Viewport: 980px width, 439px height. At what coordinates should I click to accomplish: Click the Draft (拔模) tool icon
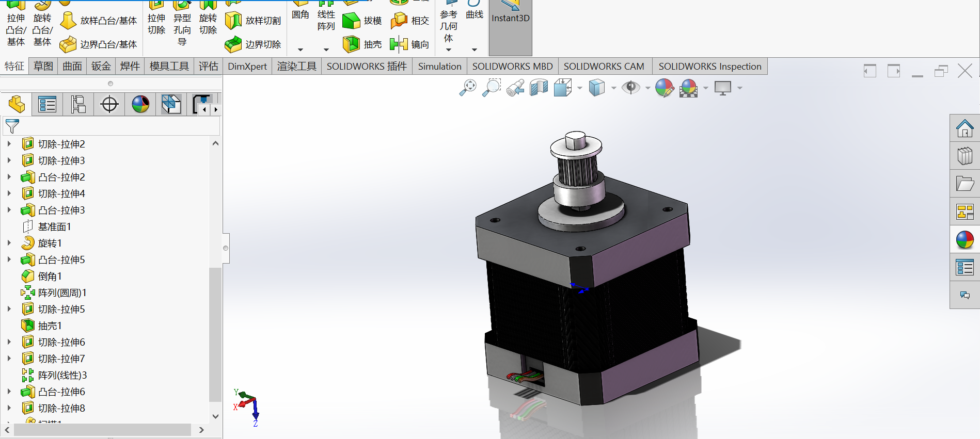(351, 21)
